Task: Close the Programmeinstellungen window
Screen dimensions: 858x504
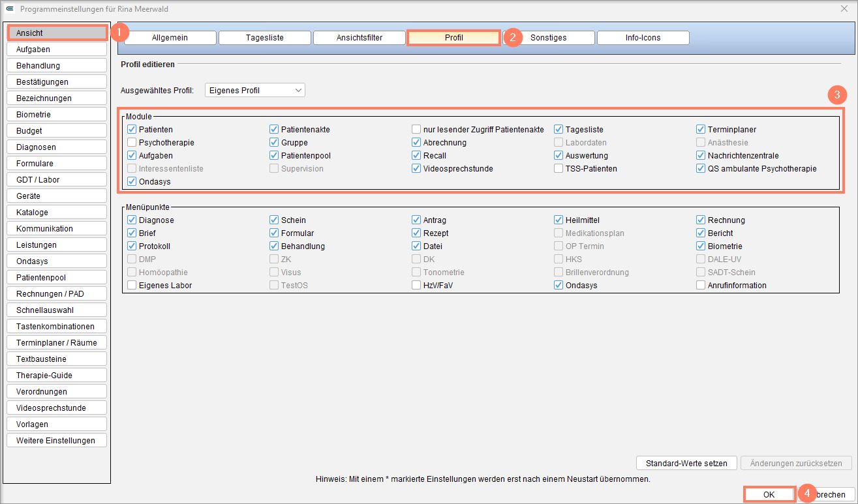Action: coord(845,9)
